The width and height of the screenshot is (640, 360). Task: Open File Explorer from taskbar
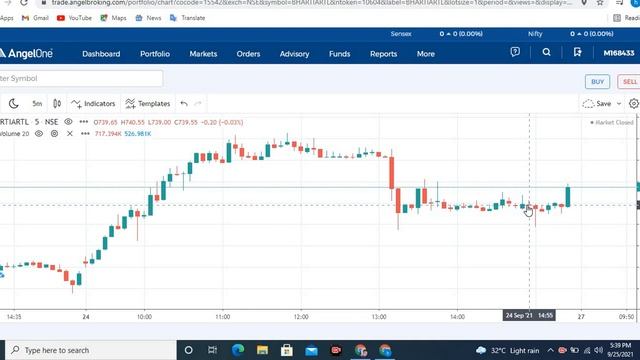(262, 350)
